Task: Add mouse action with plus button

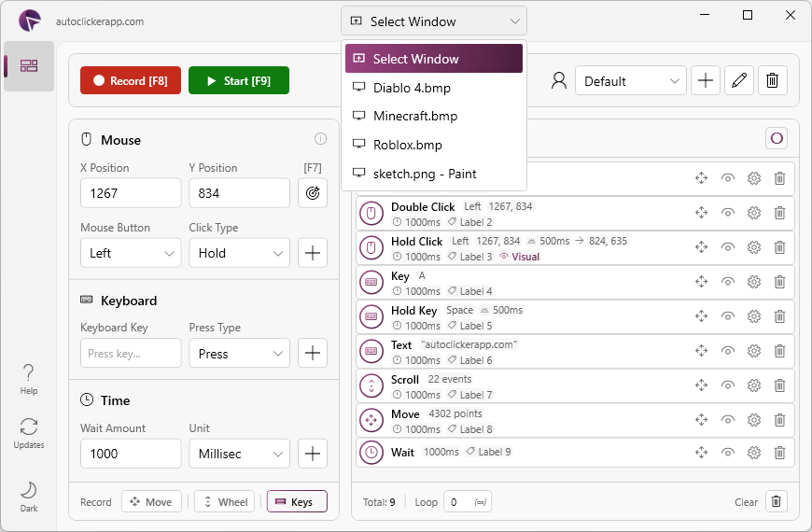Action: (x=313, y=253)
